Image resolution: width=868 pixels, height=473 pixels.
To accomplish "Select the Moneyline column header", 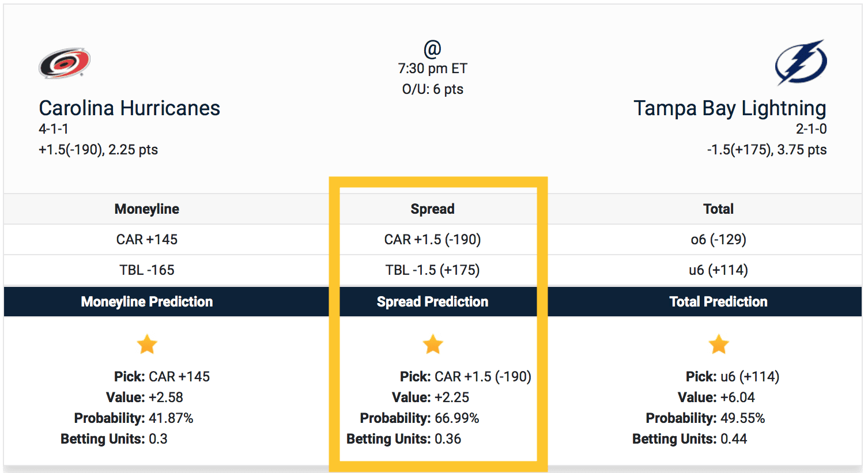I will [147, 209].
